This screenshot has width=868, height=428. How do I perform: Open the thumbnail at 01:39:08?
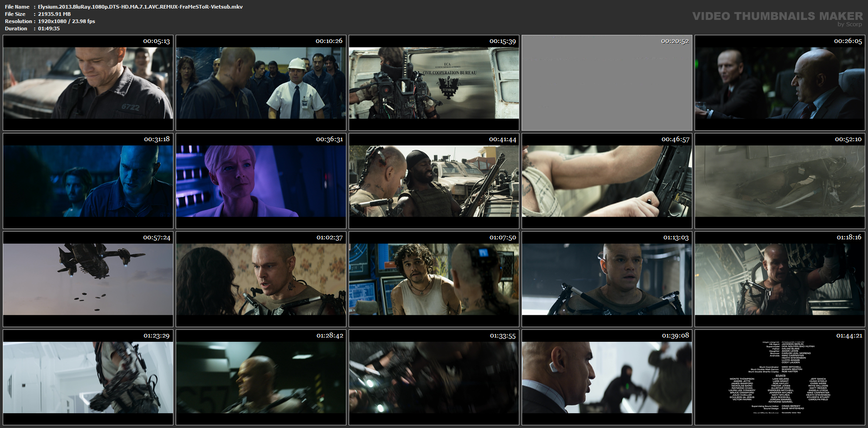(x=607, y=377)
